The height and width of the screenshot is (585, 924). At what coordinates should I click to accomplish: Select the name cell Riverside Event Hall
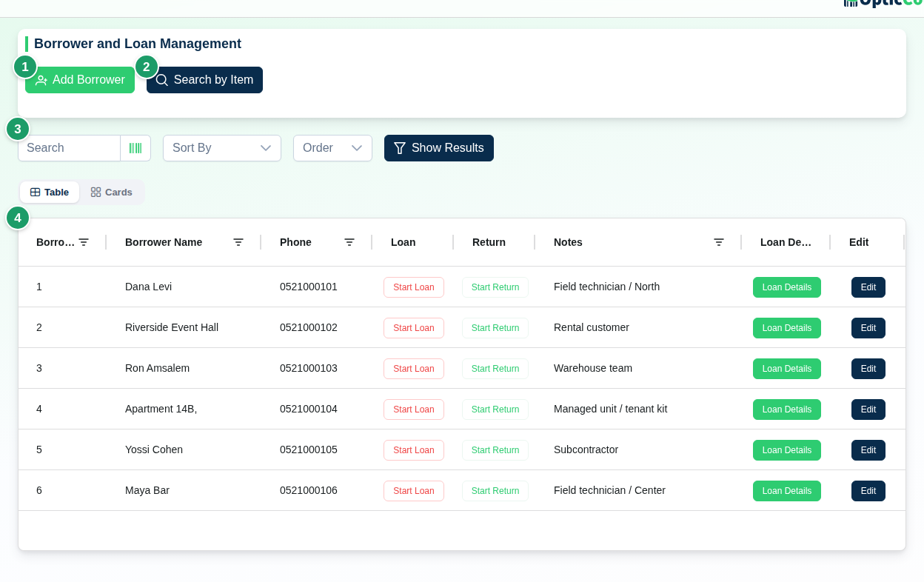(x=172, y=327)
